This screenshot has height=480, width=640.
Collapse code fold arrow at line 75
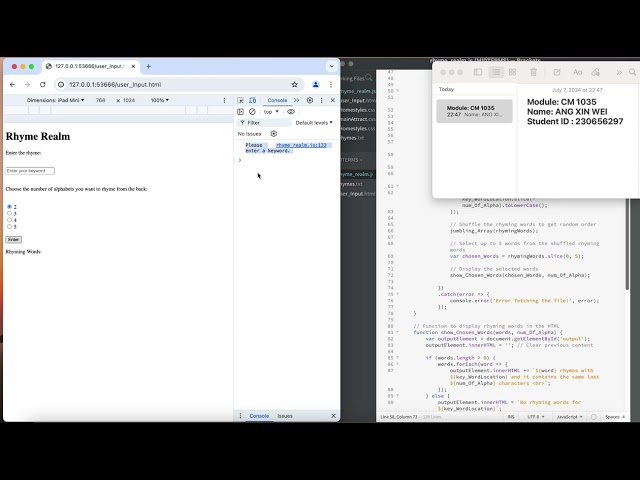click(x=398, y=294)
